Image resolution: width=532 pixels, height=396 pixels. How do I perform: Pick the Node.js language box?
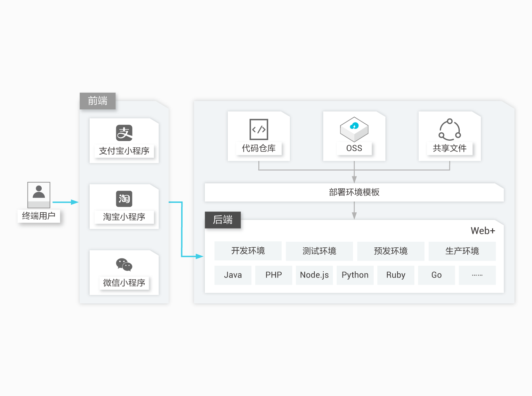(x=314, y=275)
